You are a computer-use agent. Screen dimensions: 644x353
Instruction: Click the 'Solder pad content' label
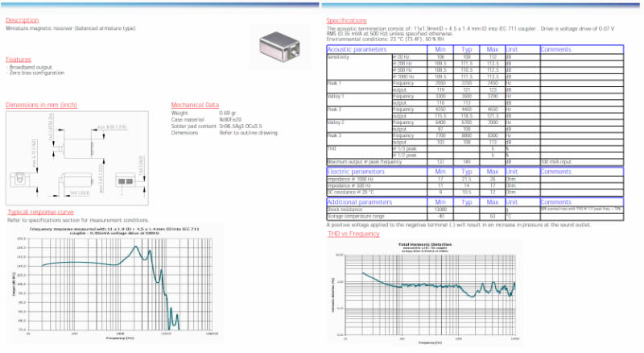[x=193, y=127]
